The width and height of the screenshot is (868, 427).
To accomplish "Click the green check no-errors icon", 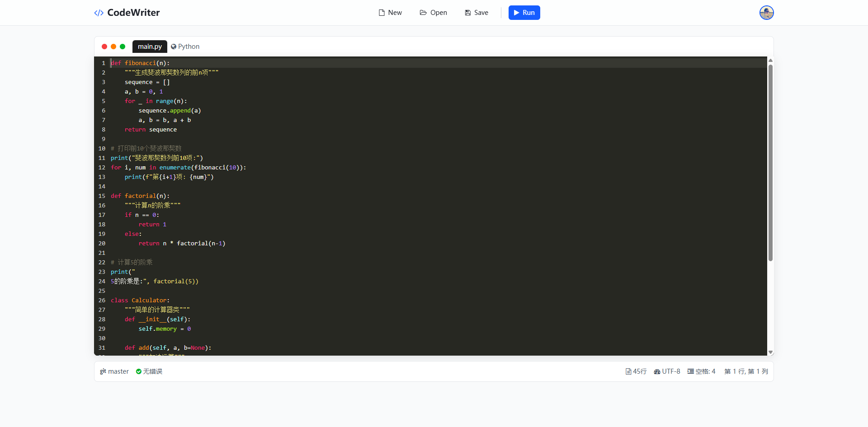I will tap(139, 371).
